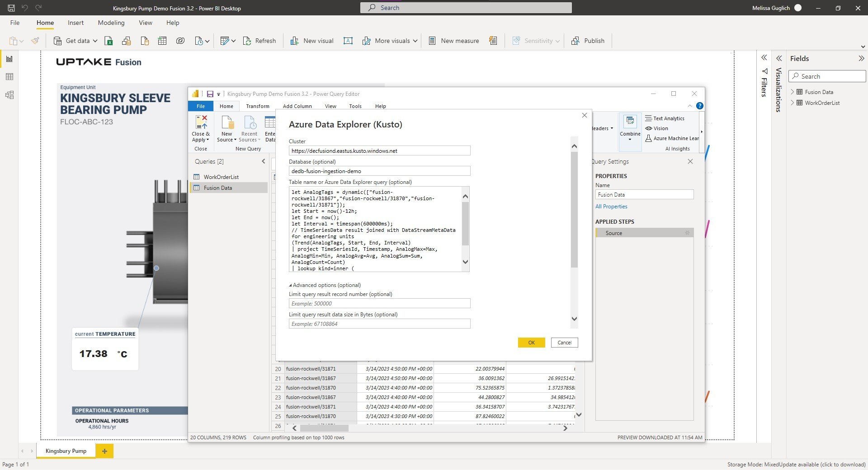Select Text Analytics in AI Insights
The width and height of the screenshot is (868, 470).
point(665,118)
